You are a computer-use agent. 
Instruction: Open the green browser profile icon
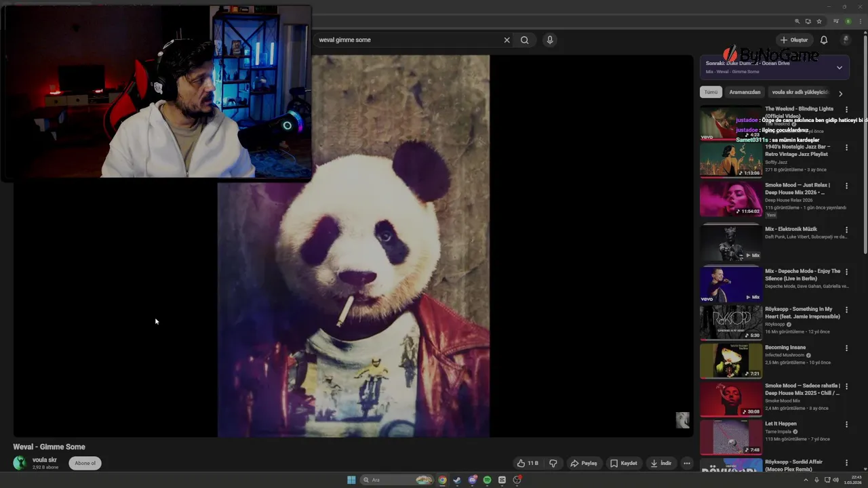[x=848, y=21]
